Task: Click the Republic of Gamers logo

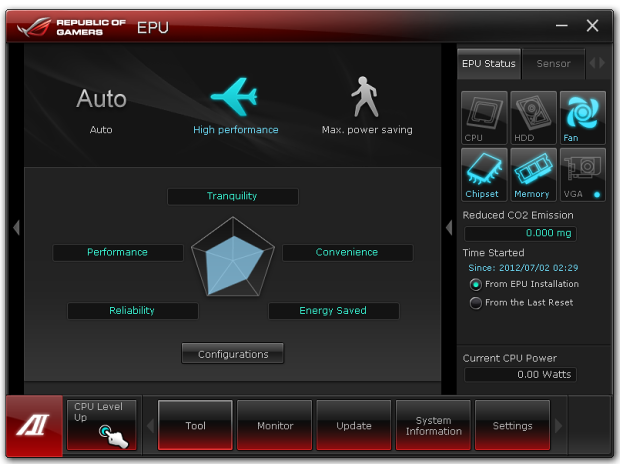Action: [x=71, y=27]
